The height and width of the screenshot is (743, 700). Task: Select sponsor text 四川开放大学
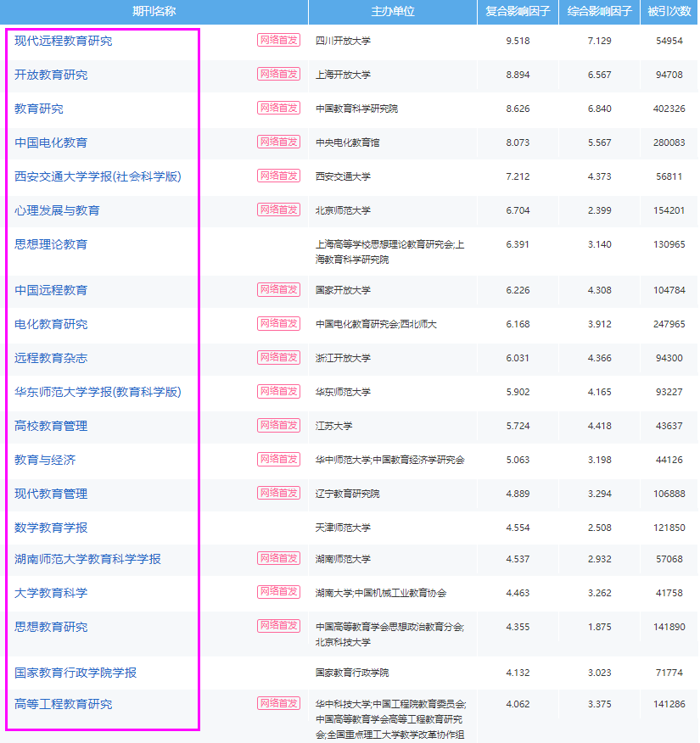tap(343, 41)
